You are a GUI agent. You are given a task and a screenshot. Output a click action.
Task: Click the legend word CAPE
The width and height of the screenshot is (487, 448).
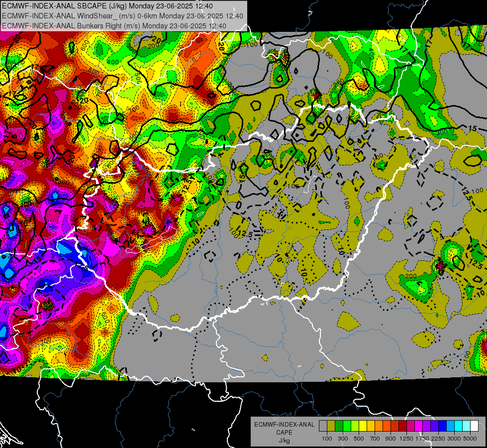click(x=284, y=433)
